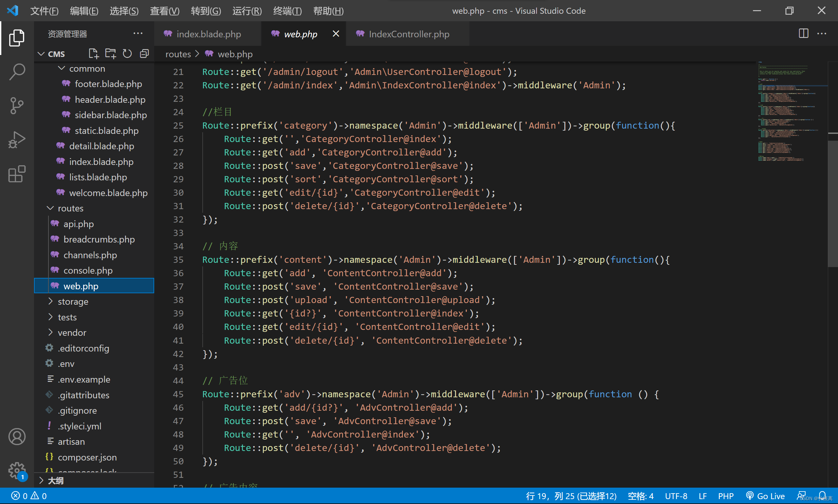Open the Search view in activity bar
This screenshot has width=838, height=504.
17,72
